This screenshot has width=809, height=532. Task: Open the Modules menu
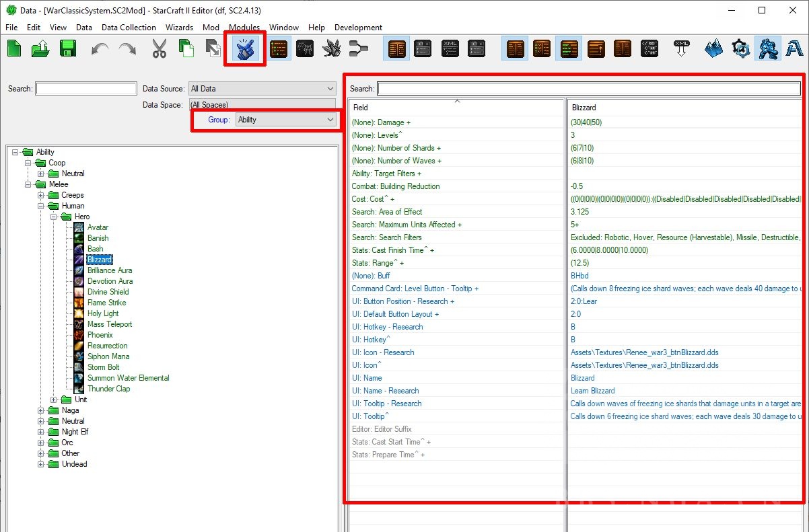coord(244,28)
